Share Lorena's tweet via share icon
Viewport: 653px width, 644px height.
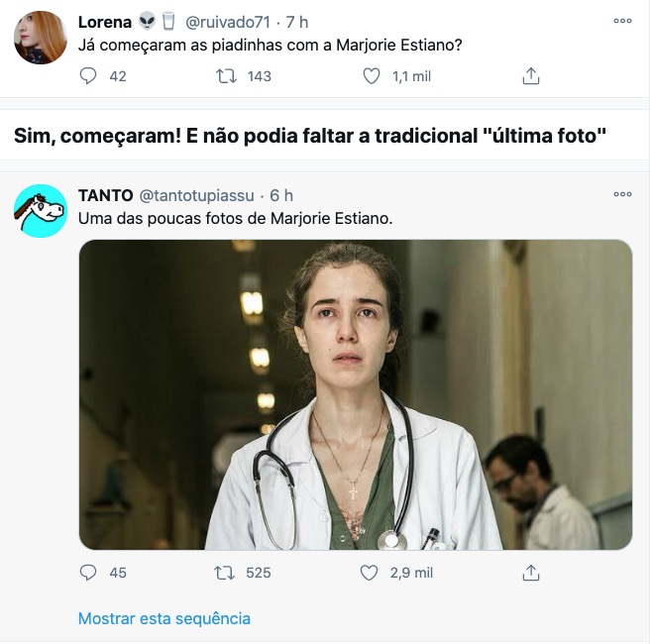[530, 76]
